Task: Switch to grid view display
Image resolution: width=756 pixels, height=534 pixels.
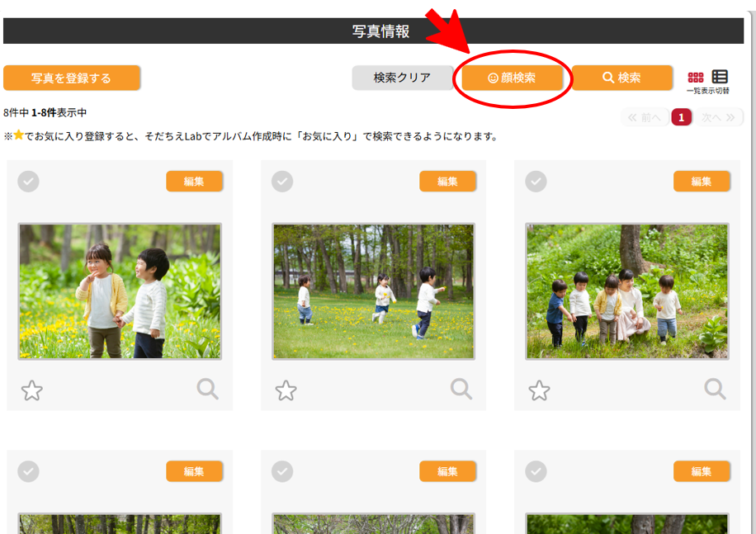Action: (x=696, y=77)
